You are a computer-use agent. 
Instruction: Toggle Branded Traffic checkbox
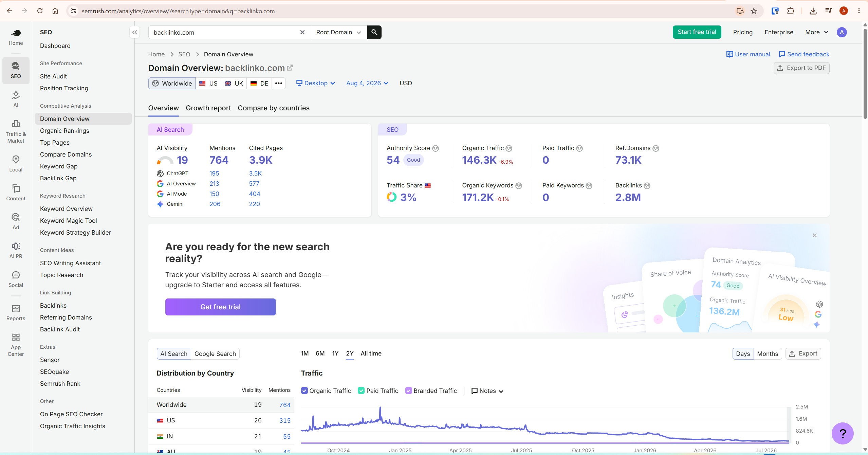coord(409,390)
